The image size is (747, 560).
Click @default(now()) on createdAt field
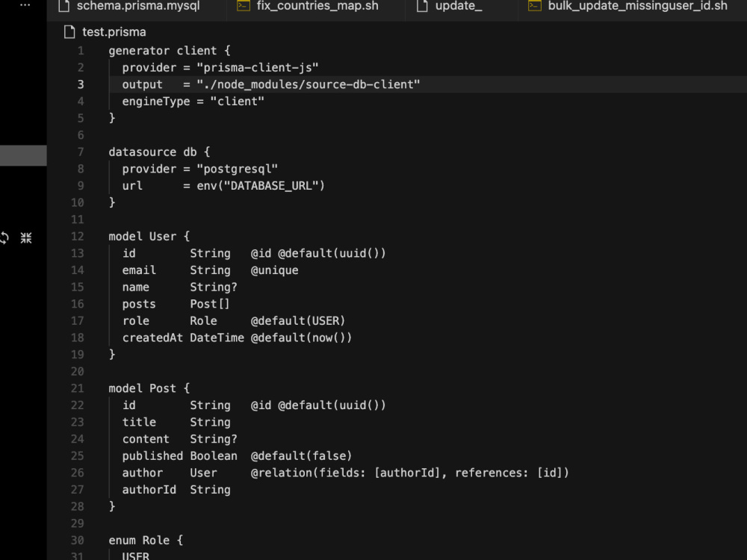301,337
